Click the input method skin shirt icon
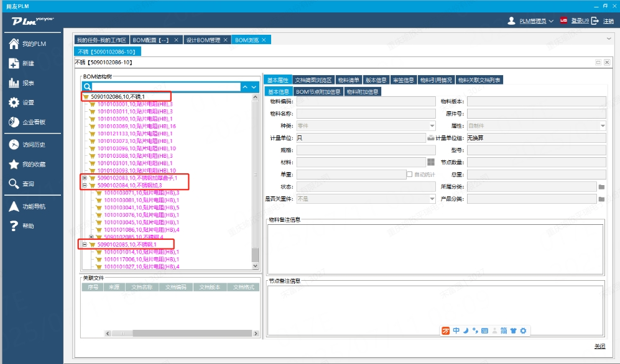 513,331
